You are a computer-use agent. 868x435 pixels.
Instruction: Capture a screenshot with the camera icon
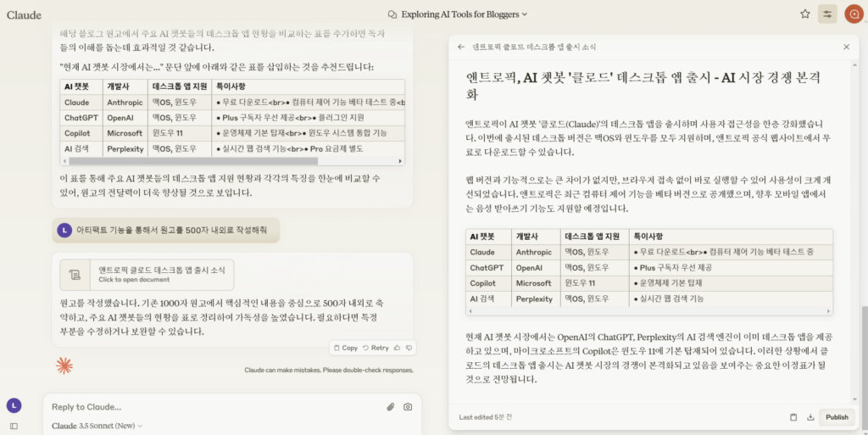pyautogui.click(x=408, y=407)
